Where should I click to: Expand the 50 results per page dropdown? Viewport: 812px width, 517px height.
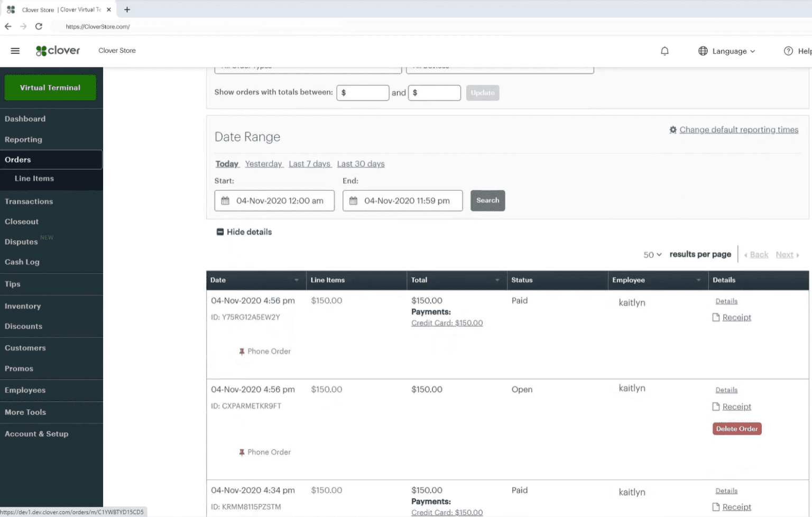tap(652, 255)
